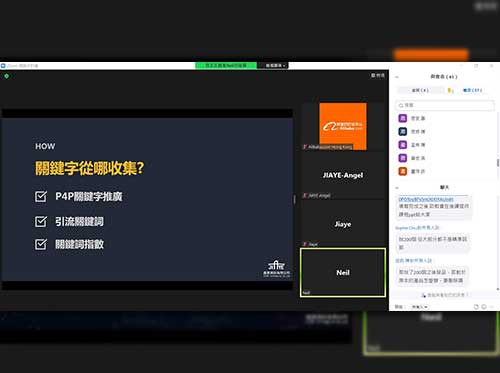Select the third participant's purple avatar

(403, 145)
